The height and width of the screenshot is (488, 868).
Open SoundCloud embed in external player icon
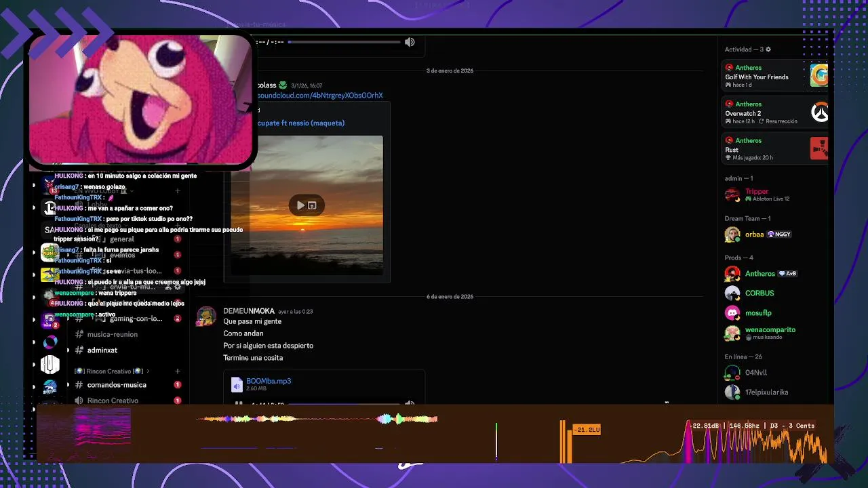click(x=312, y=205)
